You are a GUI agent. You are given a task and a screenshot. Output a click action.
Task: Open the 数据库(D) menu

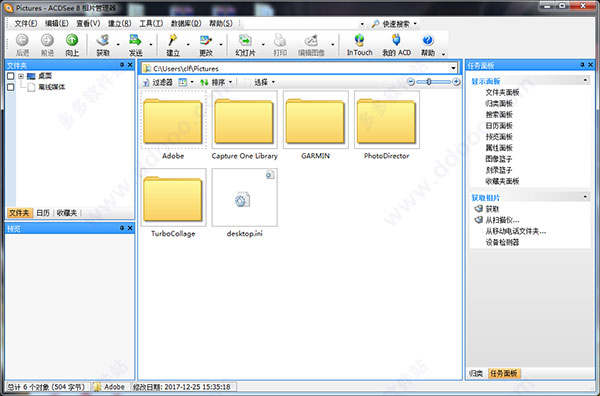(186, 24)
